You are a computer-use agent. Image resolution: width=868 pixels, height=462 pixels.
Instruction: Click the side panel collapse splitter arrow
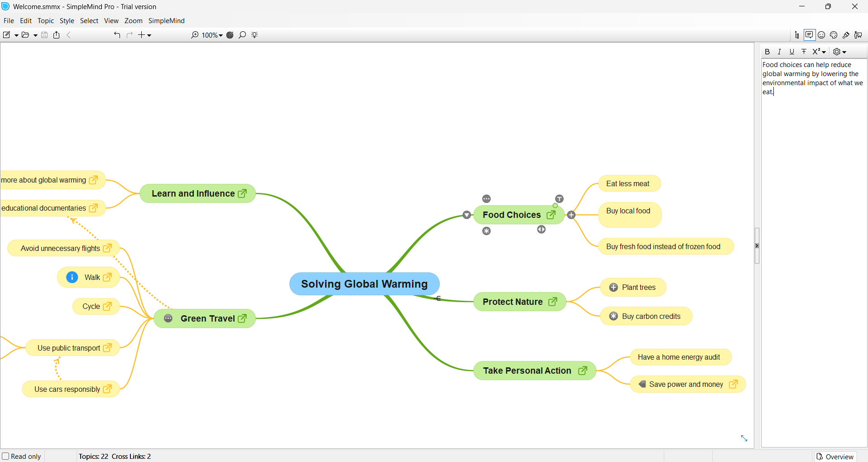pos(757,246)
